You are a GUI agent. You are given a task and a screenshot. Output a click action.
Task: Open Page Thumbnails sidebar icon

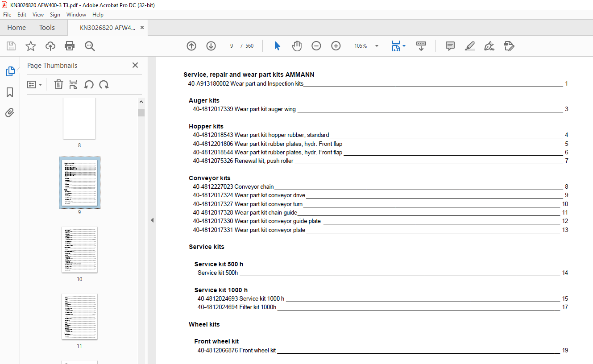(10, 71)
